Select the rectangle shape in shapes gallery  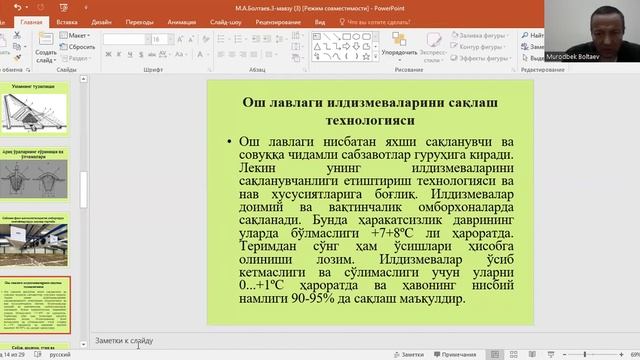[x=347, y=37]
